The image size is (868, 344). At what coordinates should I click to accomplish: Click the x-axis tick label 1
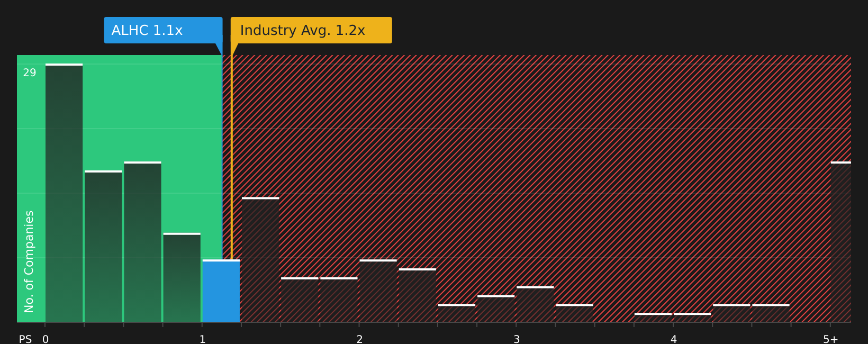tap(203, 339)
